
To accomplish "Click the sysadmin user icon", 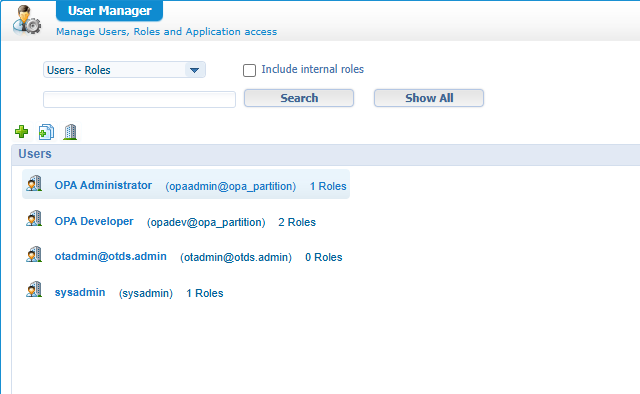I will coord(34,289).
